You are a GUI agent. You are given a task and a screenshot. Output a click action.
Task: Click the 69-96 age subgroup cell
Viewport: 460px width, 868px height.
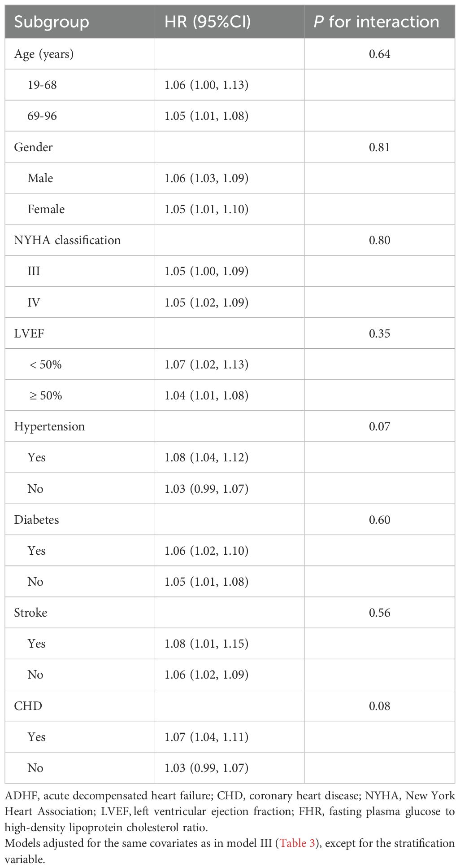[42, 116]
